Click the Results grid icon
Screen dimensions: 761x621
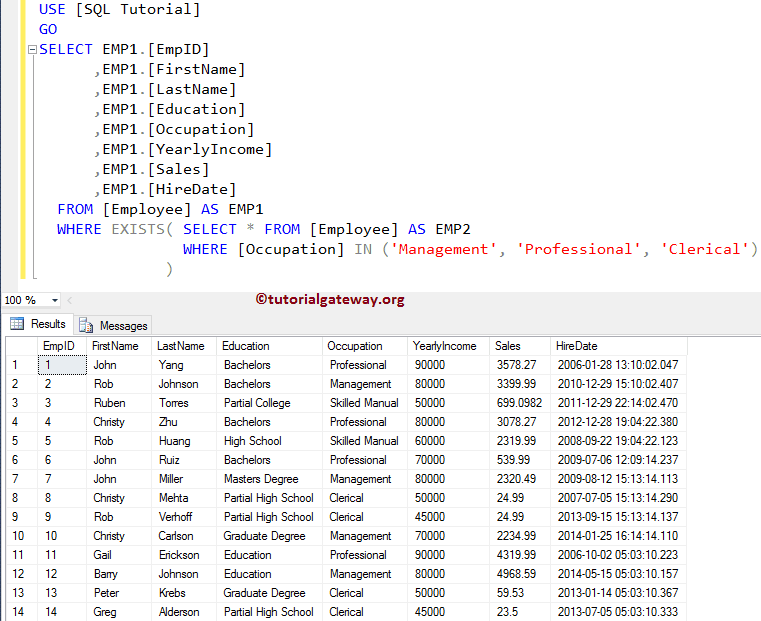click(x=17, y=324)
